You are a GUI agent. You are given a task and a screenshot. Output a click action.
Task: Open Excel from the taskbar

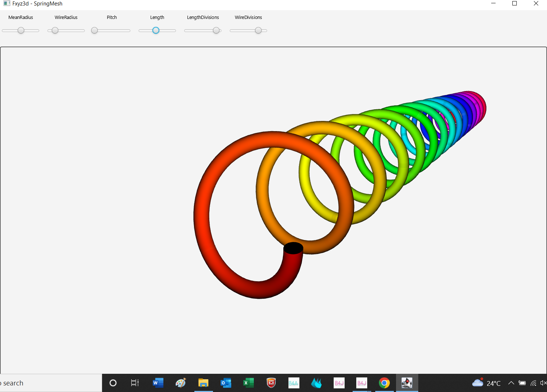[x=248, y=383]
